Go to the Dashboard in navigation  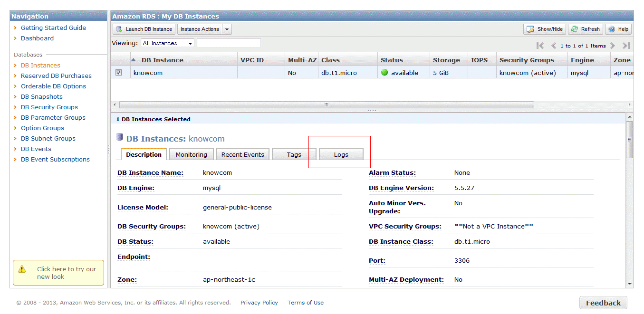point(37,38)
